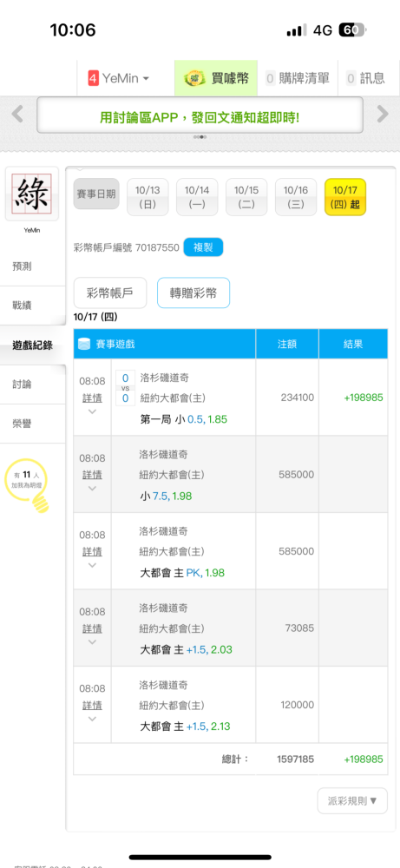The width and height of the screenshot is (400, 868).
Task: Select the 10/13 (日) date tab
Action: tap(148, 197)
